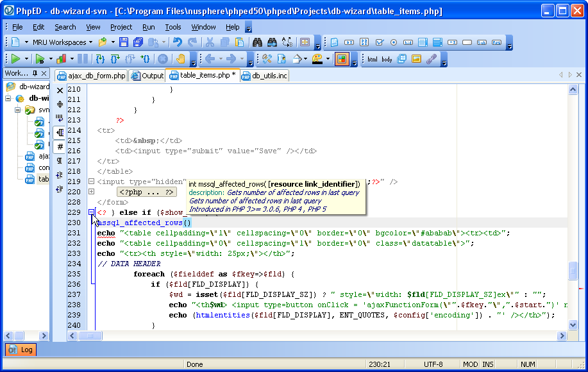The image size is (588, 372).
Task: Collapse the svn folder tree node
Action: tap(17, 110)
